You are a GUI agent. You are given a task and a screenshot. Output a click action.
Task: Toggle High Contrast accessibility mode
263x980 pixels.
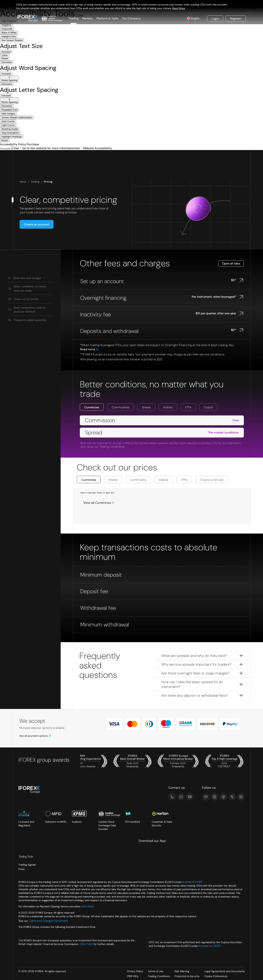[x=9, y=21]
